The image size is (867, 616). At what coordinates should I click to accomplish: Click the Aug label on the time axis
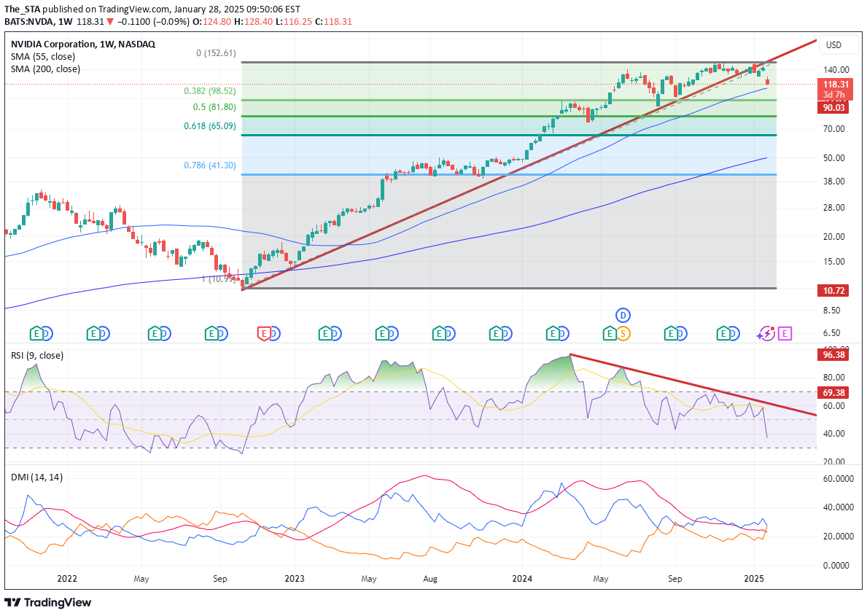pos(430,578)
